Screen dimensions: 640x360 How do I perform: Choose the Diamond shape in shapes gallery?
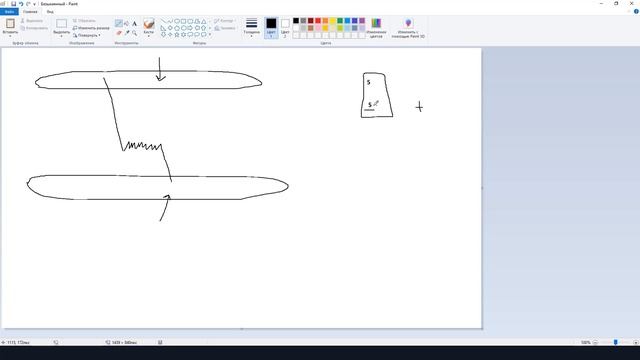tap(170, 28)
